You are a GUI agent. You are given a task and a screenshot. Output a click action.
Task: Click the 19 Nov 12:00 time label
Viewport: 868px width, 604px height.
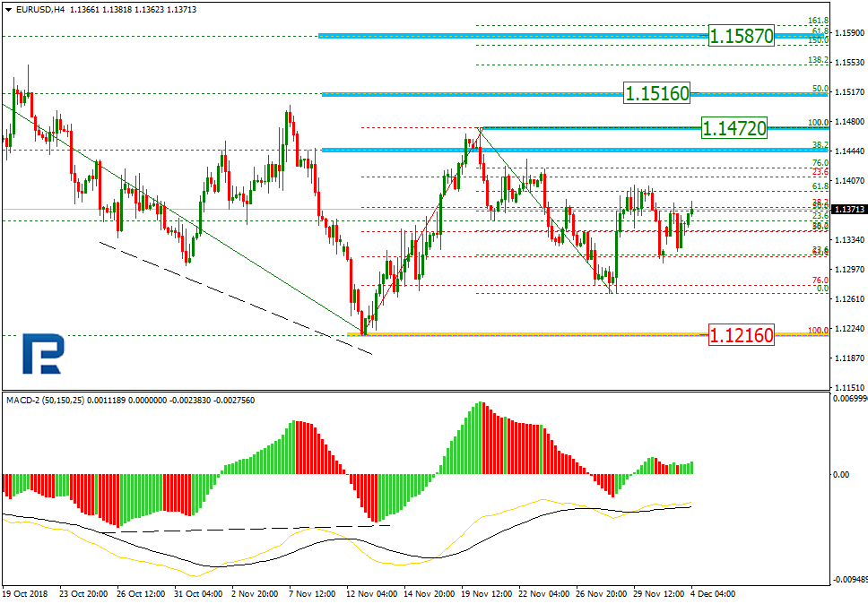(x=487, y=593)
